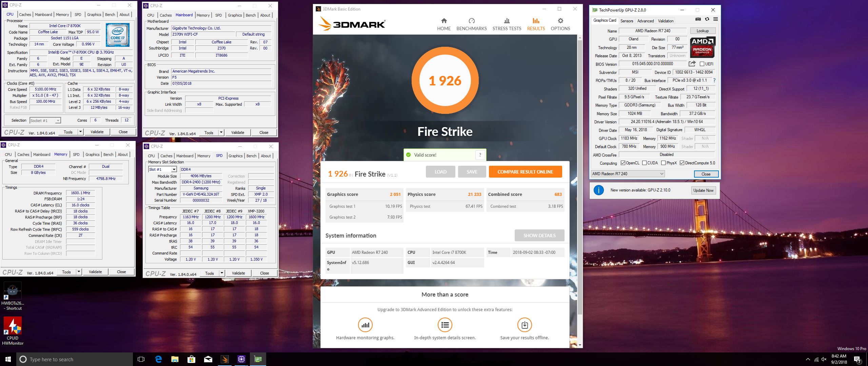Open the 3DMark STRESS TESTS section
This screenshot has height=366, width=868.
click(507, 24)
